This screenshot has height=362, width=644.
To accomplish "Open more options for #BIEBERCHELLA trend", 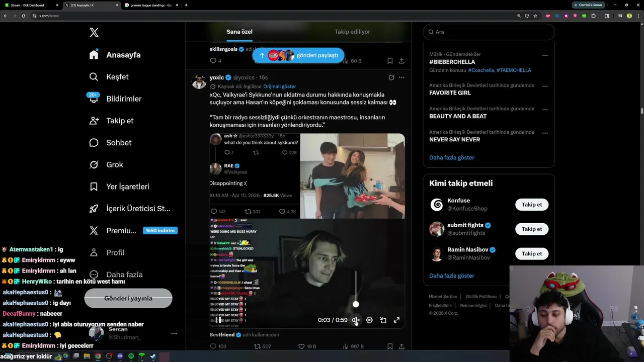I will [545, 55].
